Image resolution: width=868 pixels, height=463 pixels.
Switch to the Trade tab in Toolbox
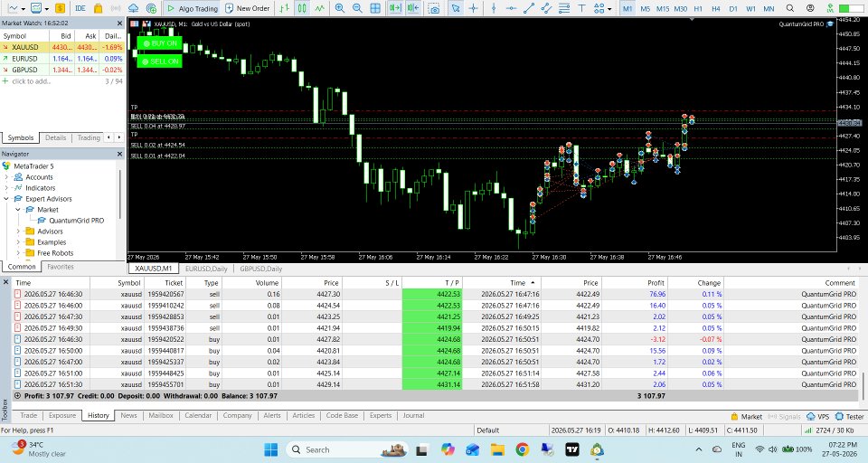(x=29, y=415)
